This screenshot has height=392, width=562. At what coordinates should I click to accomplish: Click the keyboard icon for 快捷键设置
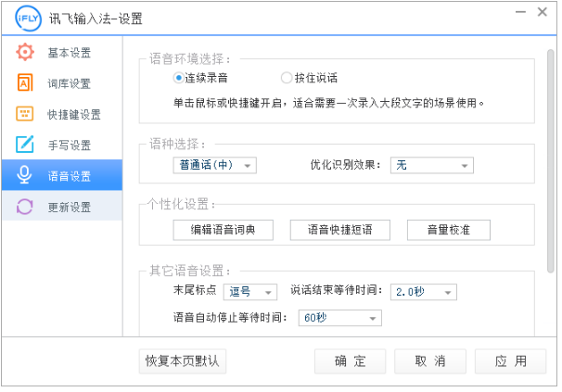[x=25, y=114]
